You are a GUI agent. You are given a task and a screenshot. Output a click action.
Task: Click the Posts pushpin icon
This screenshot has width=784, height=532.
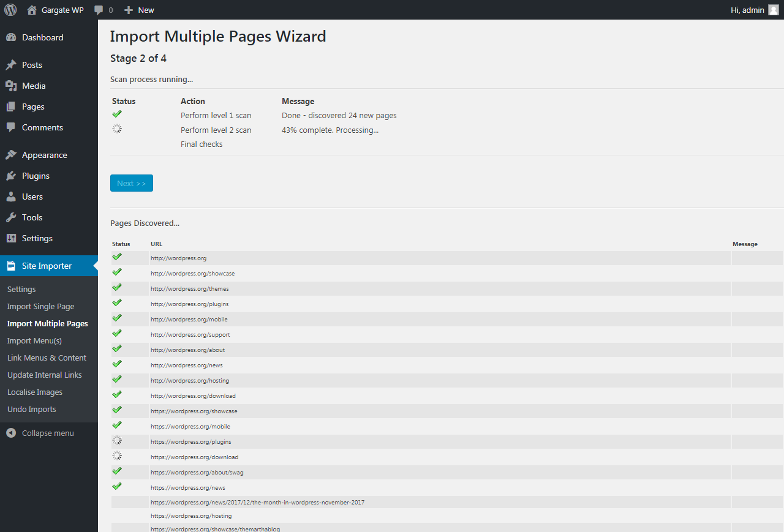point(11,65)
